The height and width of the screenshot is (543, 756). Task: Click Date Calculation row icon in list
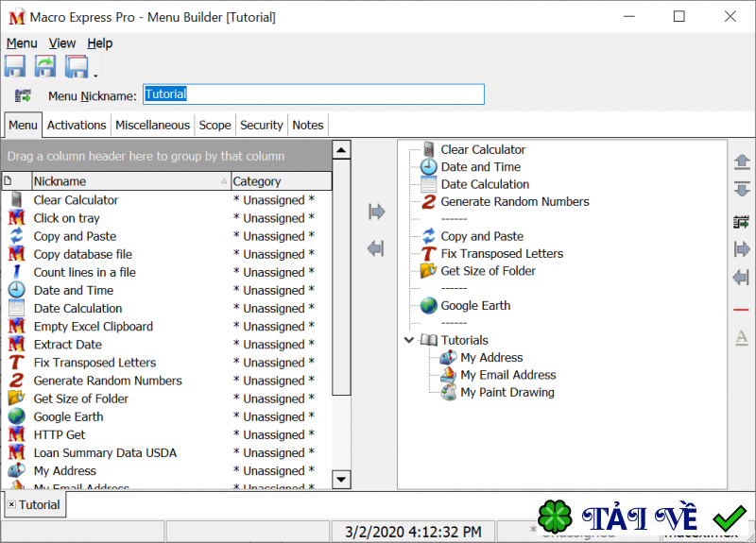(16, 308)
